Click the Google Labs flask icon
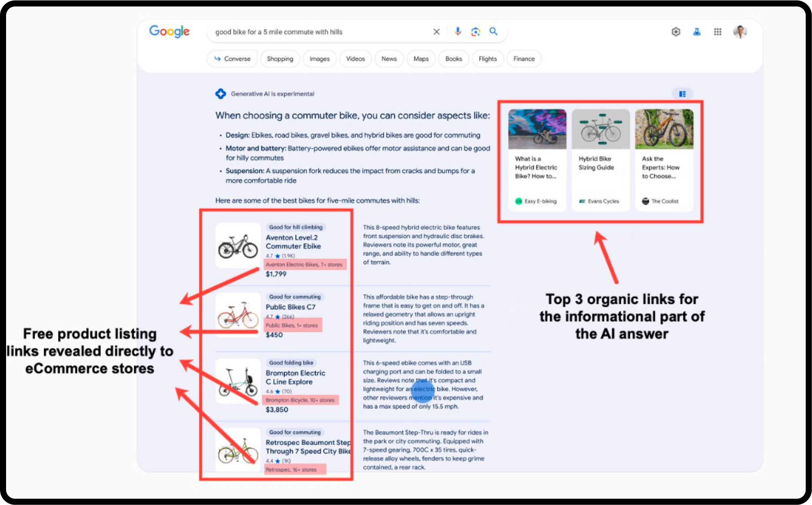This screenshot has height=505, width=812. pyautogui.click(x=698, y=32)
